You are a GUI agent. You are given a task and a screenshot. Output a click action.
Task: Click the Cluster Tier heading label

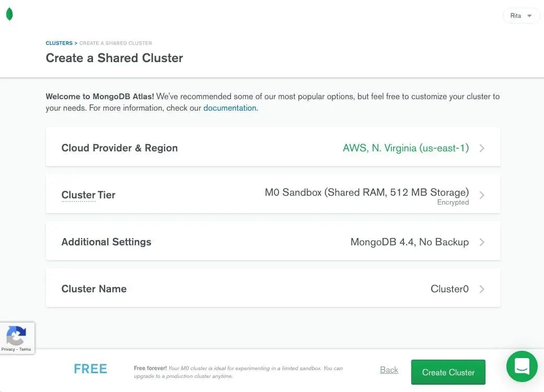tap(88, 195)
